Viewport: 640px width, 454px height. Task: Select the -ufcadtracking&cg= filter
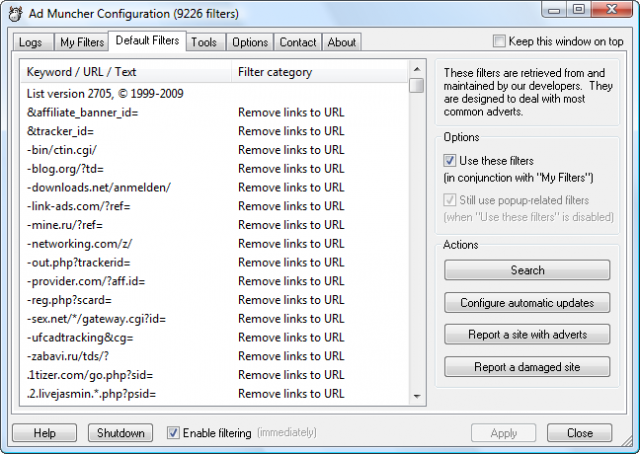pos(214,338)
